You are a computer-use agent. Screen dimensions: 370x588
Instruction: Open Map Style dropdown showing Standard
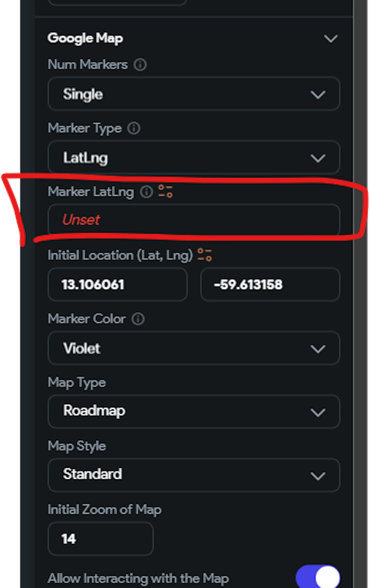point(194,475)
